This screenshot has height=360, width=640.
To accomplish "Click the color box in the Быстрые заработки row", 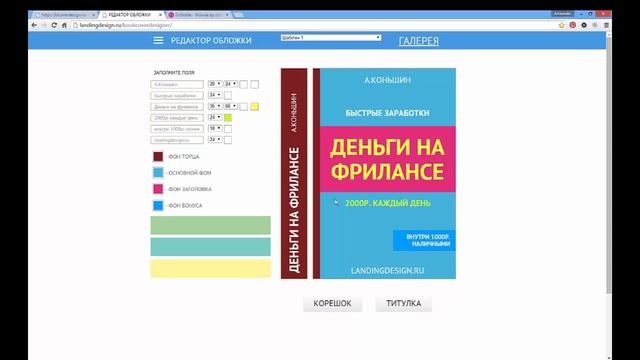I will [x=228, y=96].
